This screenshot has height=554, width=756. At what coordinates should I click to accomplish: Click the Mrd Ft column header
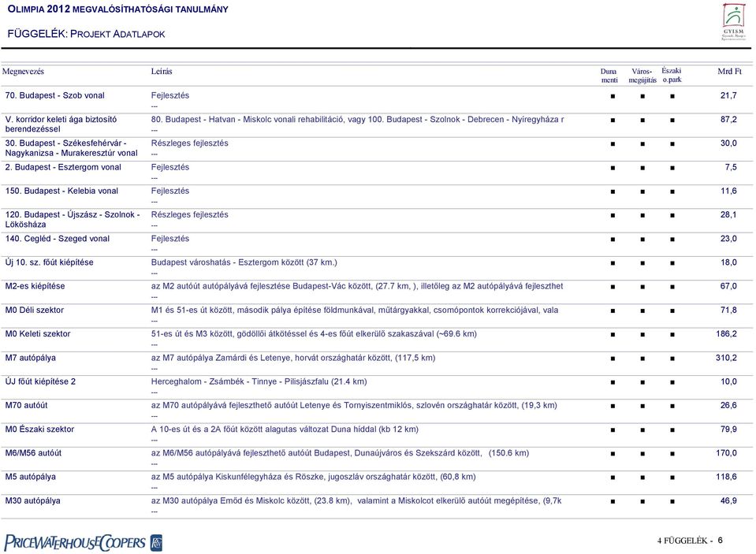tap(729, 72)
